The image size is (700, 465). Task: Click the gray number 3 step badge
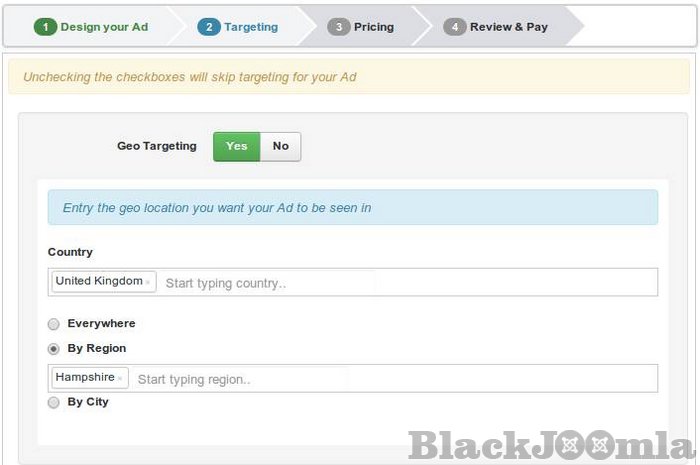click(339, 27)
